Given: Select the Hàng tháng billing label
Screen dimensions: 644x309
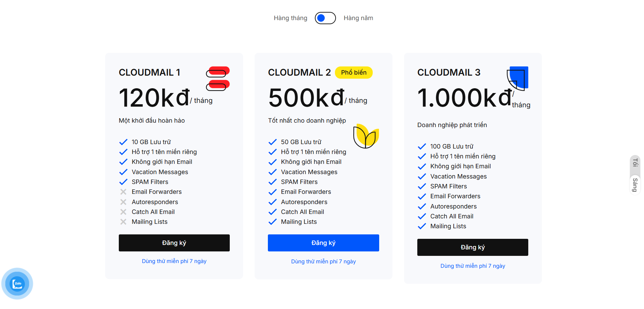Looking at the screenshot, I should [290, 18].
